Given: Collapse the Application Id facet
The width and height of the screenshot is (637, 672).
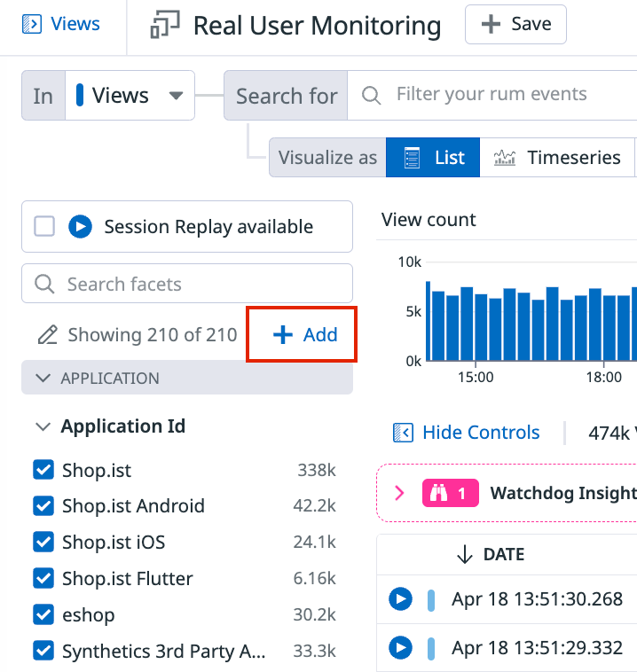Looking at the screenshot, I should pyautogui.click(x=43, y=427).
